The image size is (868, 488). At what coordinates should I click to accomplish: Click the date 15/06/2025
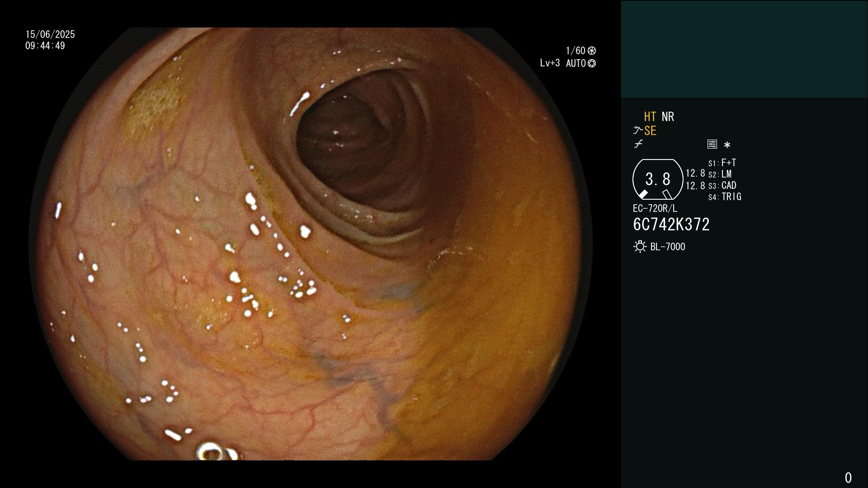tap(50, 34)
